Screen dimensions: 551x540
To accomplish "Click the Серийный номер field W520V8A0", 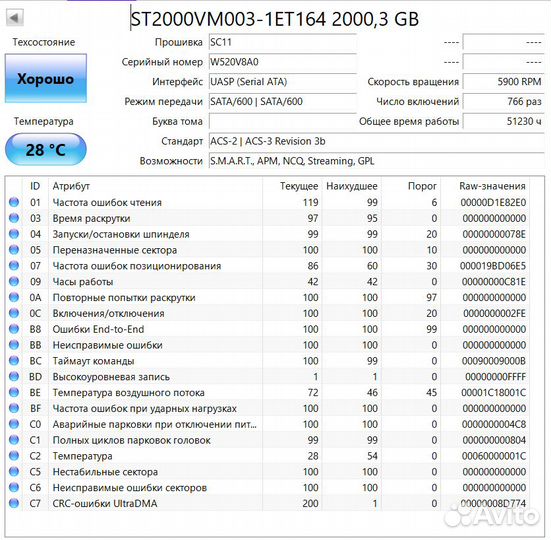I will 283,62.
